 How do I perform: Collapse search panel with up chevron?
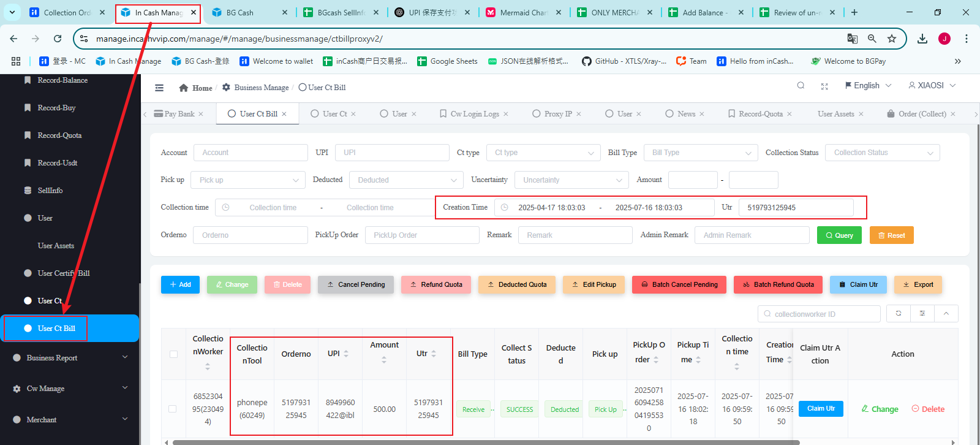pos(946,313)
